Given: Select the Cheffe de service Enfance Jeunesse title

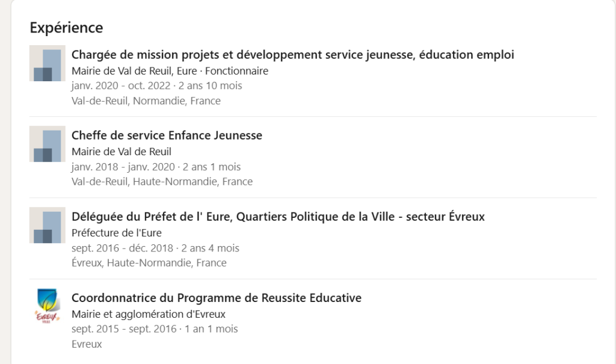Looking at the screenshot, I should (x=167, y=135).
